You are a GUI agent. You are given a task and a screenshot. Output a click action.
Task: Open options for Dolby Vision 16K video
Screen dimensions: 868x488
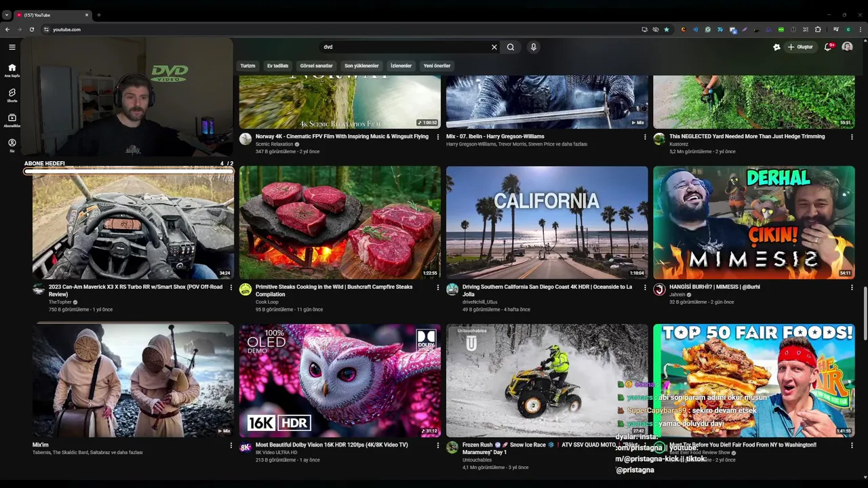(438, 445)
